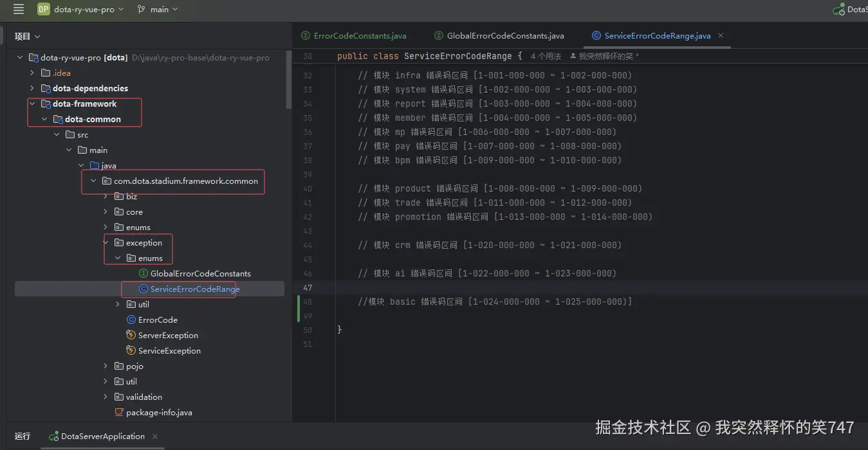Close the DotaServerApplication run tab
The image size is (868, 450).
pyautogui.click(x=155, y=436)
